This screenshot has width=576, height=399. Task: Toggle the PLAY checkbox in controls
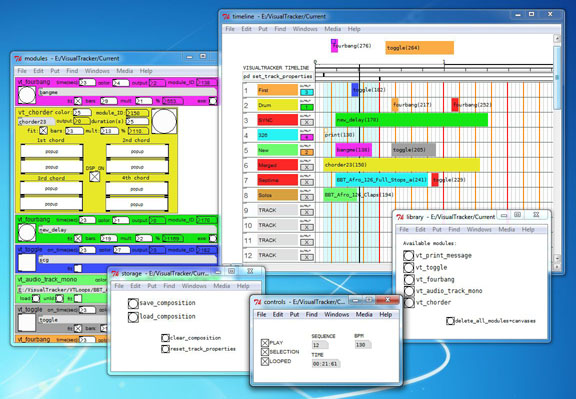[x=265, y=343]
